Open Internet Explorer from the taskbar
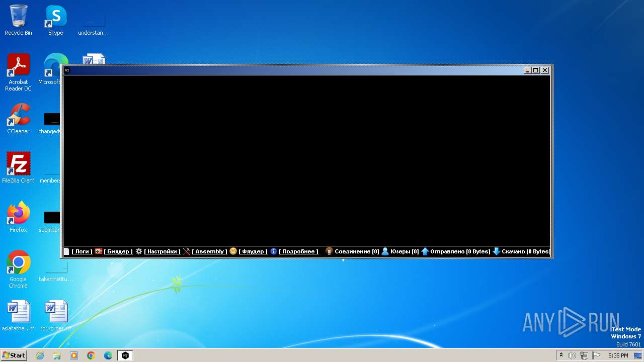Viewport: 644px width, 362px height. tap(40, 355)
